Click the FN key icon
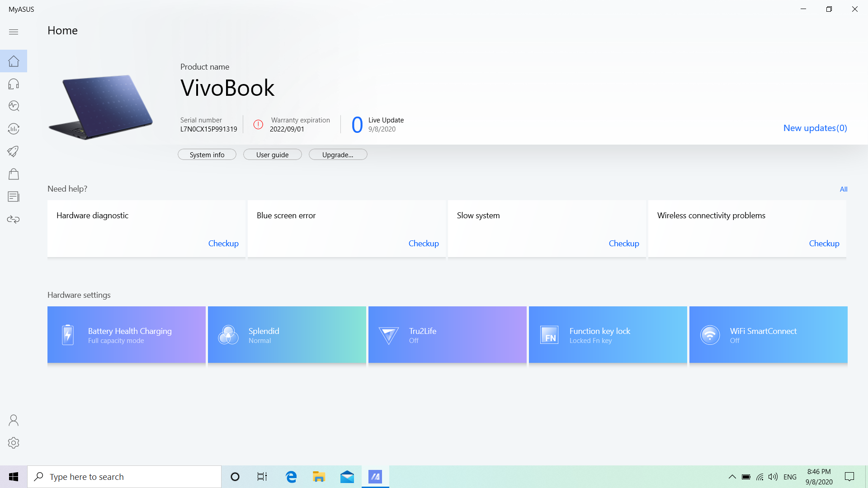Screen dimensions: 868x488 click(x=549, y=335)
